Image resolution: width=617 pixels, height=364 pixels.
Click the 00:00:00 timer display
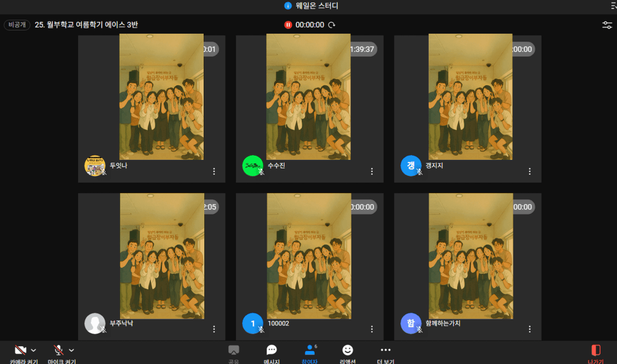pyautogui.click(x=310, y=25)
